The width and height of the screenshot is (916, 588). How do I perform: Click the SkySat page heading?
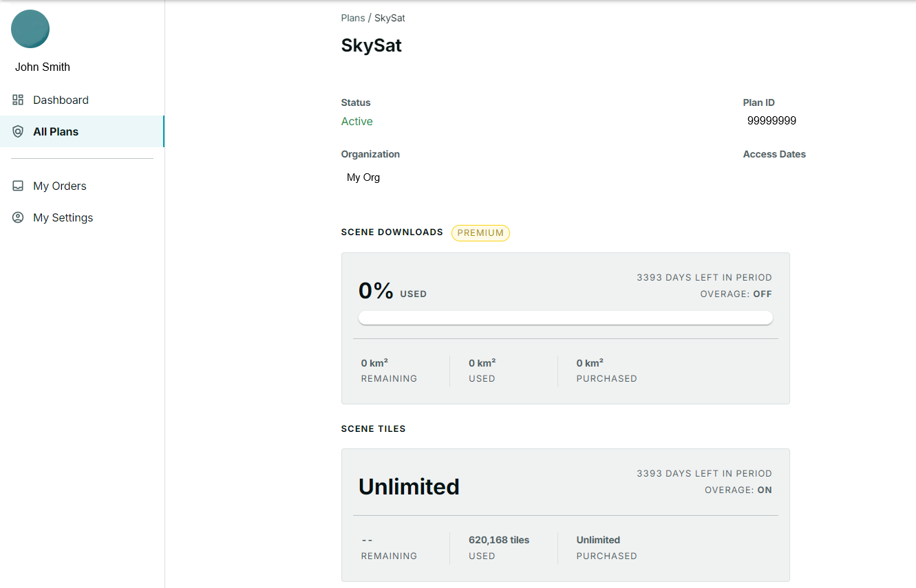point(372,45)
